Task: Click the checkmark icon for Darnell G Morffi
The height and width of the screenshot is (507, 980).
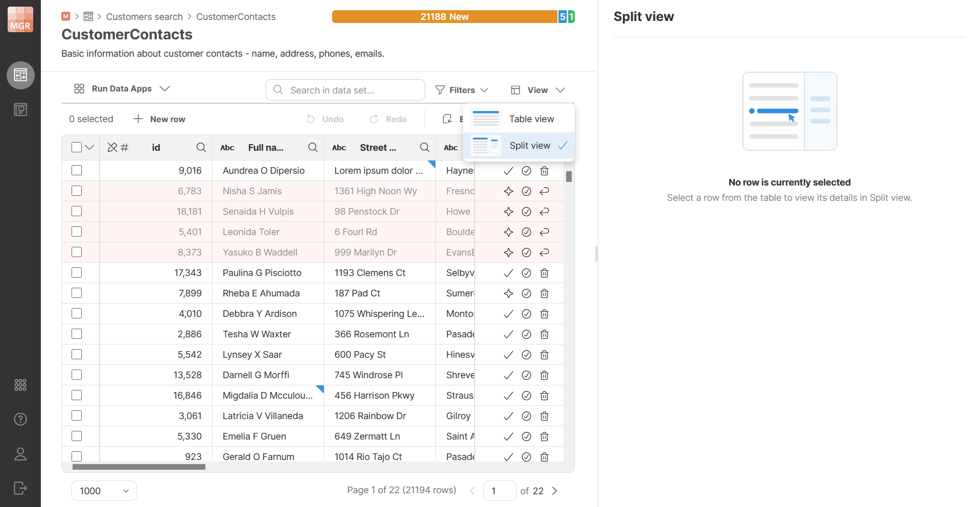Action: pos(508,375)
